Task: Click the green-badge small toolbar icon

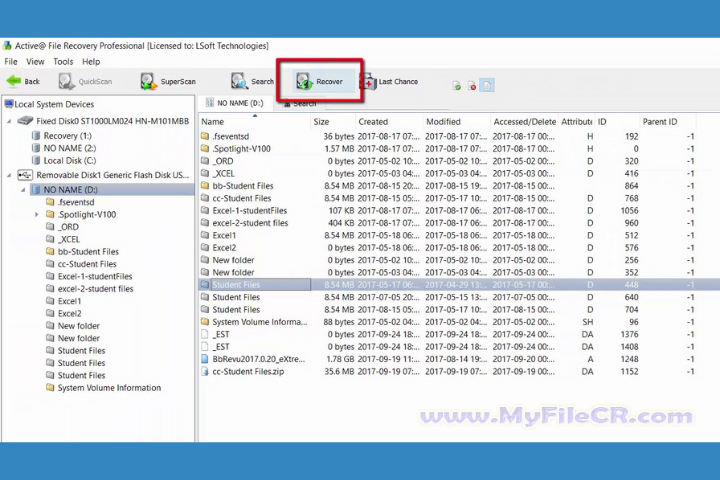Action: pos(456,85)
